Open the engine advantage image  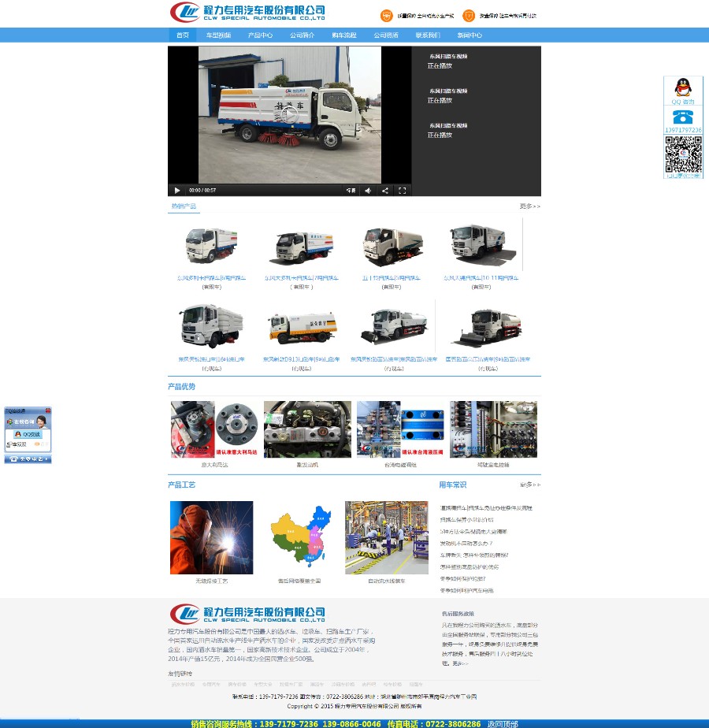307,429
